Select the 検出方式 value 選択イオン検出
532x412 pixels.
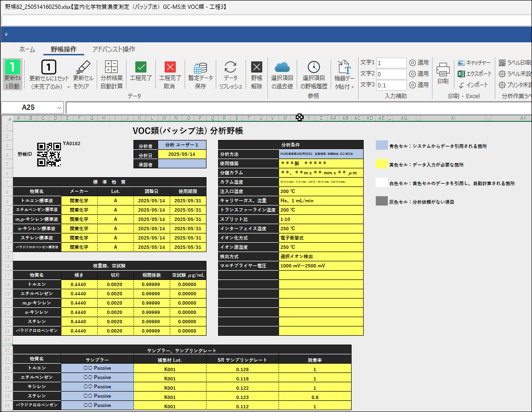coord(321,256)
